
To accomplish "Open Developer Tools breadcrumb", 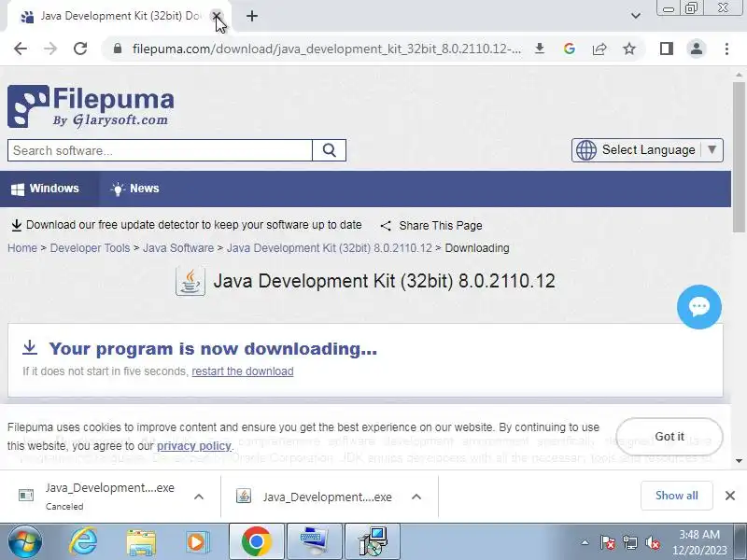I will tap(90, 248).
